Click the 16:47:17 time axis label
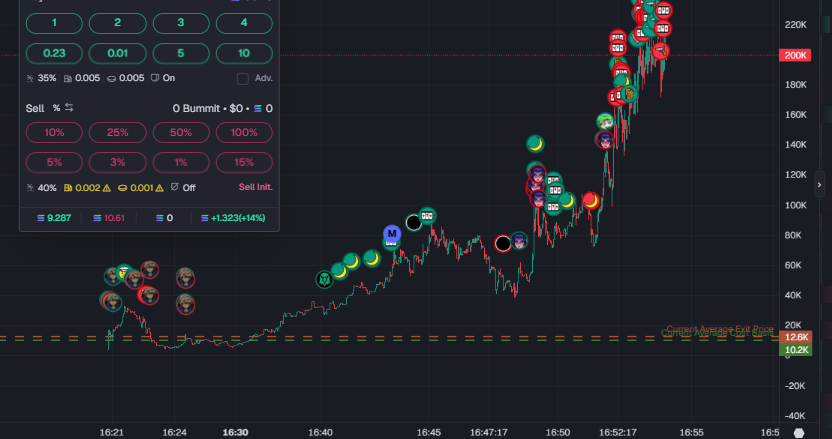The image size is (832, 439). coord(489,433)
